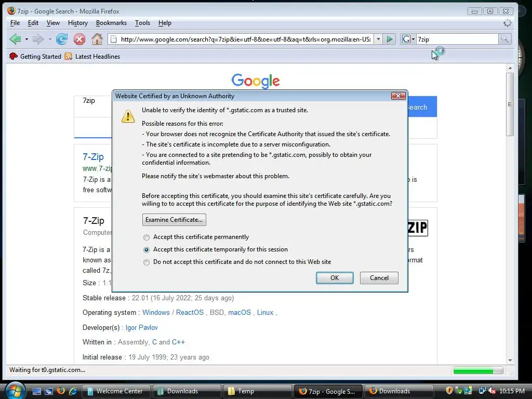Open the Tools menu
The image size is (532, 399).
(x=142, y=23)
